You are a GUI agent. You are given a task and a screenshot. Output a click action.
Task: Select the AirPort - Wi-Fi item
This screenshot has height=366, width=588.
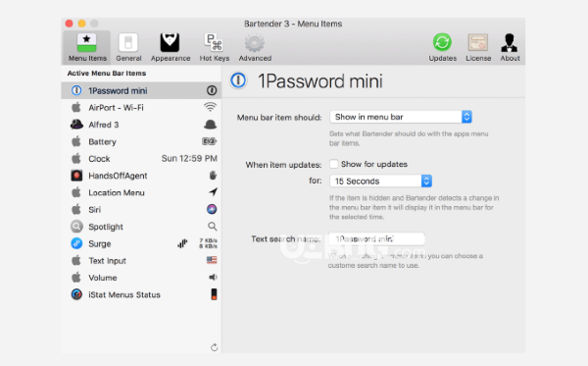coord(141,108)
